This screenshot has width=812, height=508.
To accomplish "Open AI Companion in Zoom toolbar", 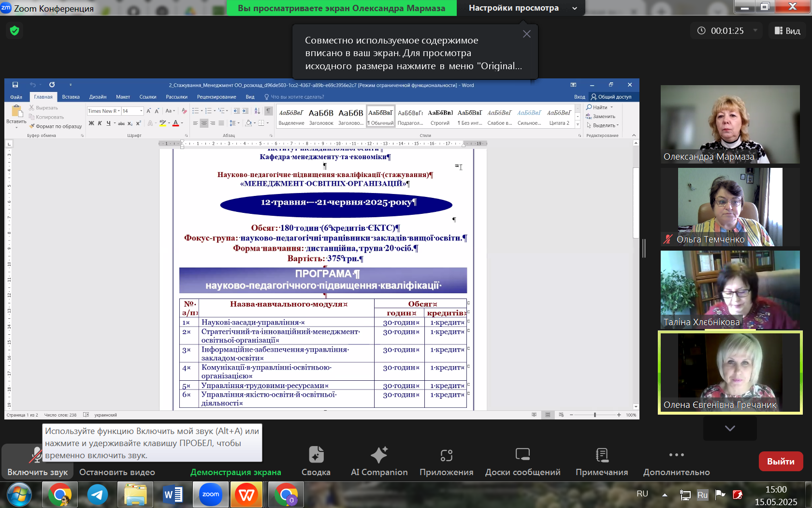I will coord(379,461).
